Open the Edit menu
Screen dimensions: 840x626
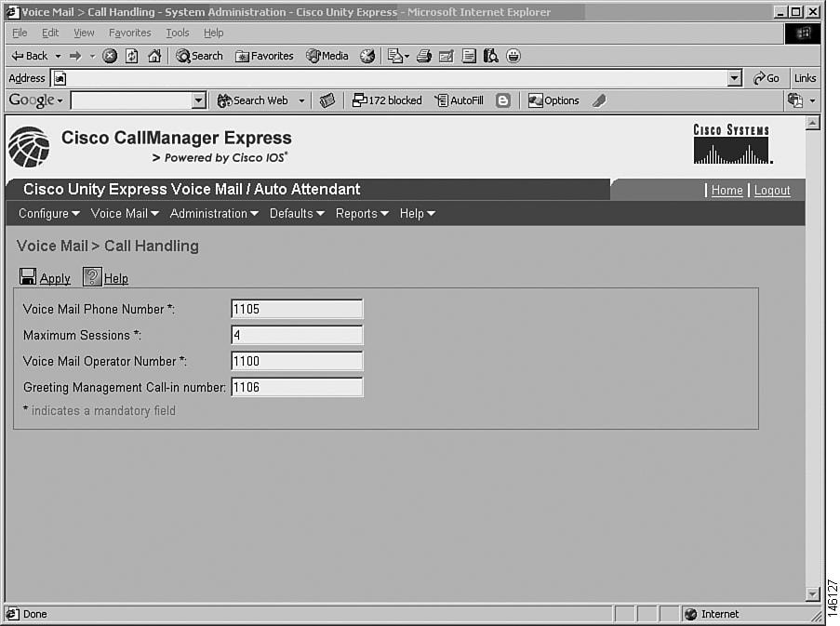tap(50, 33)
